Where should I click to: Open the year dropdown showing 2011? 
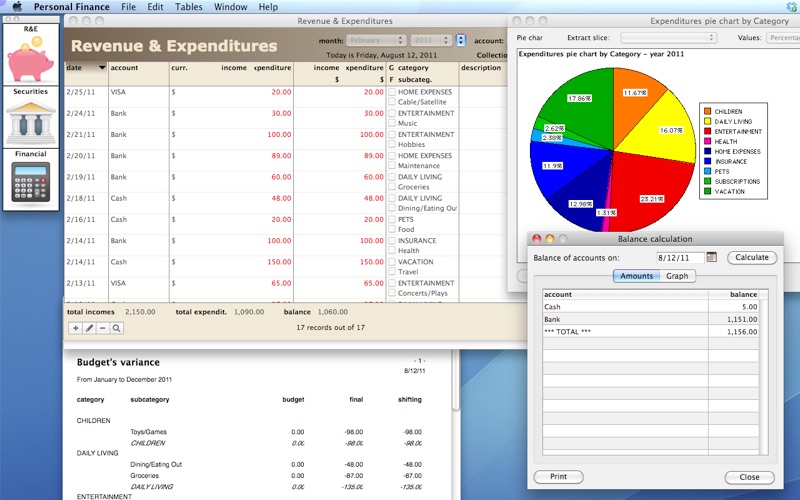click(x=431, y=40)
